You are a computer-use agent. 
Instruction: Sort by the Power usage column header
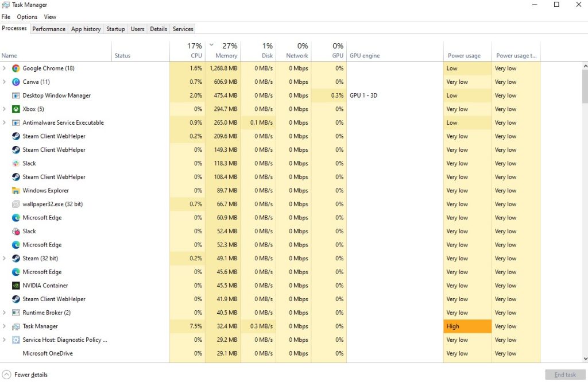coord(467,51)
